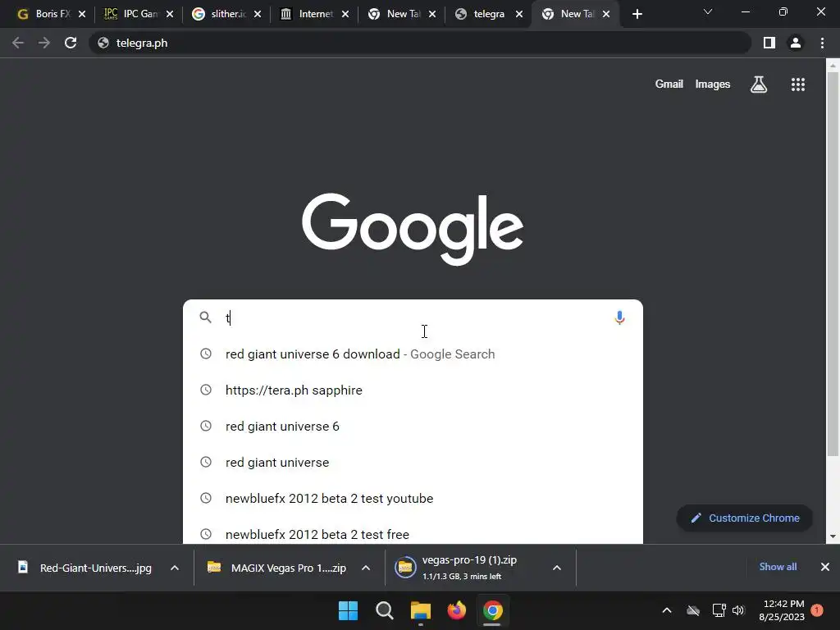Expand vegas-pro-19 (1).zip download options
Screen dimensions: 840x630
coord(557,568)
